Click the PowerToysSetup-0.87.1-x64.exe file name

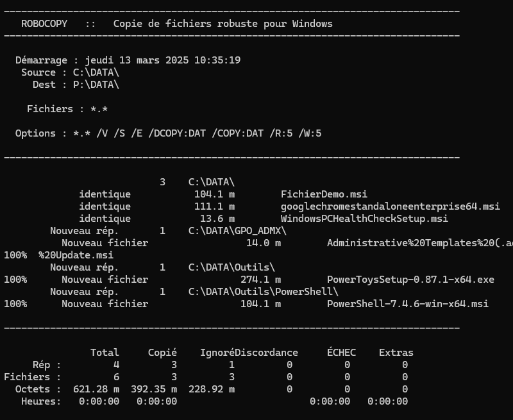[410, 280]
